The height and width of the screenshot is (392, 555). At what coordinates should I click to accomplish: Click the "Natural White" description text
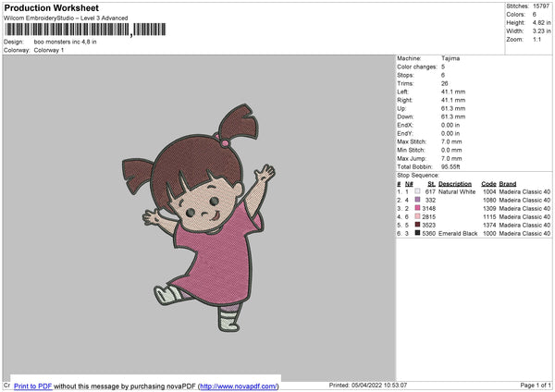point(457,191)
